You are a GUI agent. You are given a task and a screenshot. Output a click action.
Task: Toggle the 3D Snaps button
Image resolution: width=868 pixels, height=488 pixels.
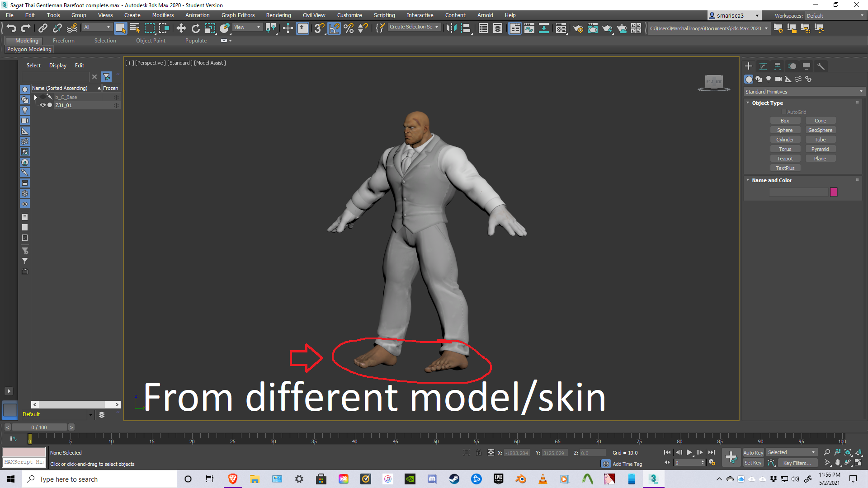click(x=319, y=28)
